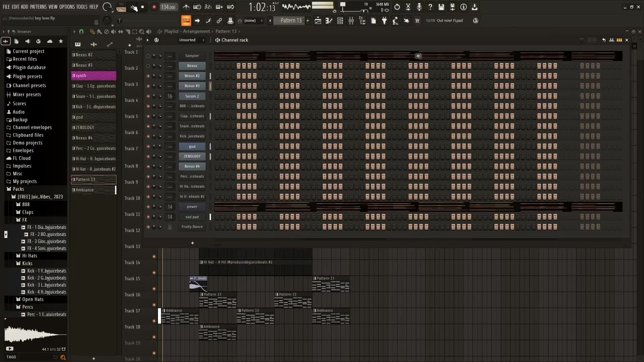Expand the Hi Hats folder
Viewport: 644px width, 362px height.
tap(30, 256)
